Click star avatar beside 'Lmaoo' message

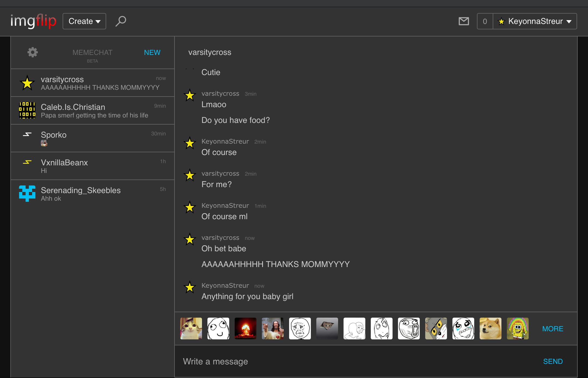click(x=190, y=95)
